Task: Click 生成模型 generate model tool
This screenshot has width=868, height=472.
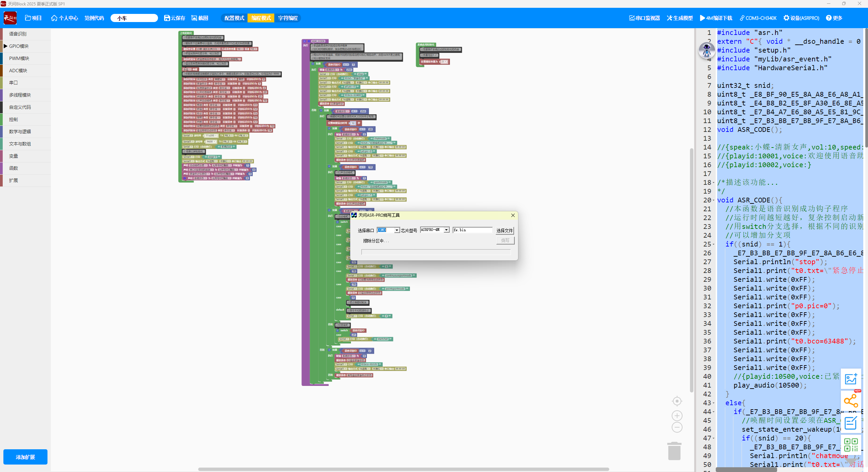Action: pos(679,18)
